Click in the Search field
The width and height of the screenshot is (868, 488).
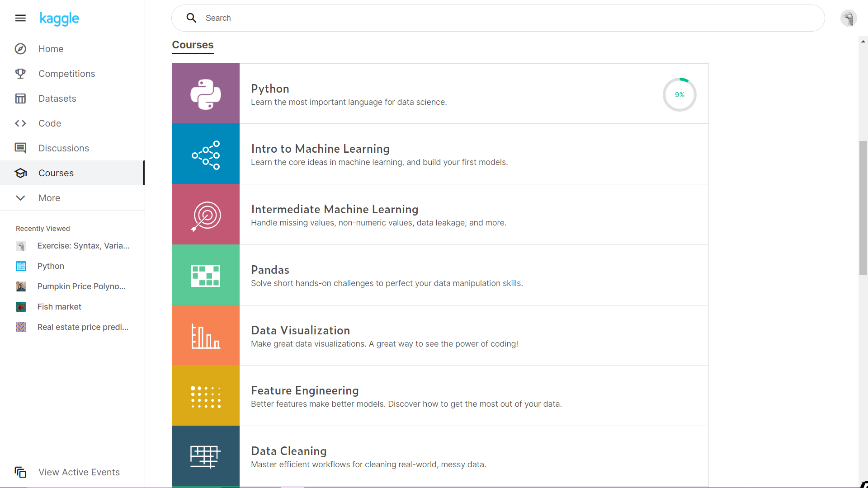(497, 18)
